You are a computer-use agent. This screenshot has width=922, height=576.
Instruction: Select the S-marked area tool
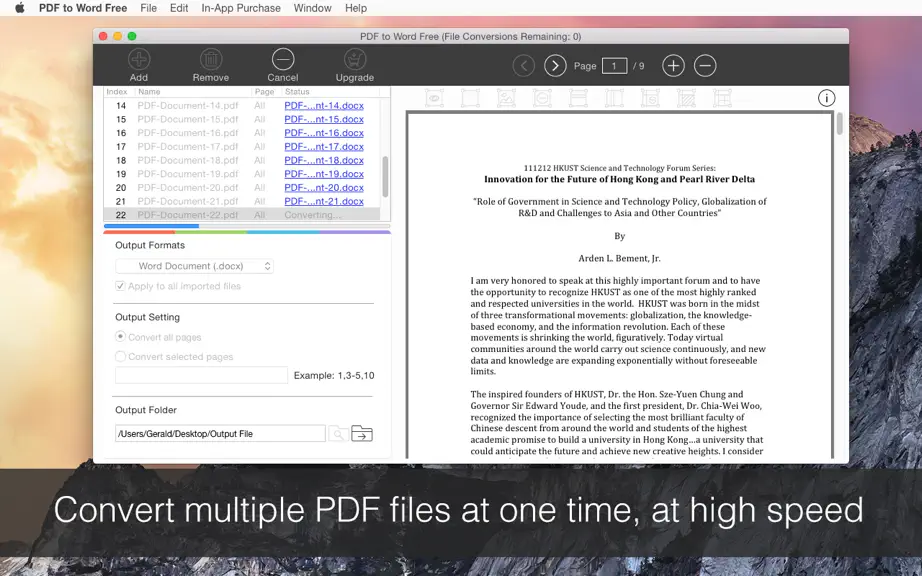coord(650,98)
